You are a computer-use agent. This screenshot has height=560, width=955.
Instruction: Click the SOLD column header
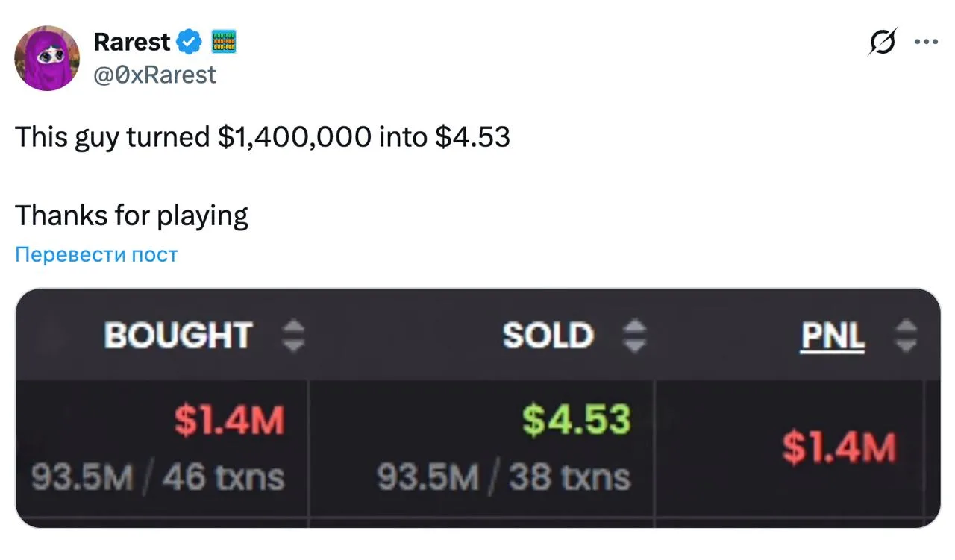(x=548, y=336)
